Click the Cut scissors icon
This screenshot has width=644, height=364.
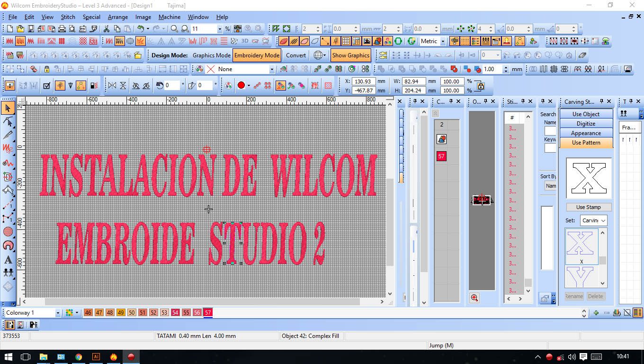click(x=107, y=29)
